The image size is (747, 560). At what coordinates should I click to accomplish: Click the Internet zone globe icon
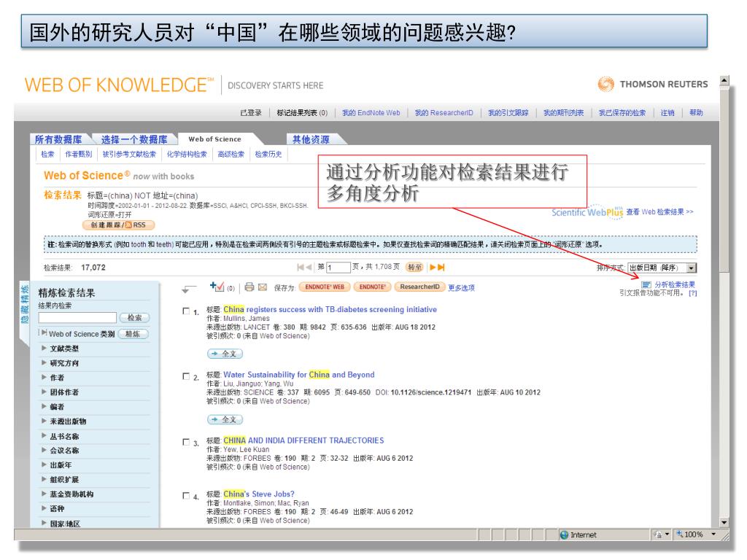(x=565, y=534)
